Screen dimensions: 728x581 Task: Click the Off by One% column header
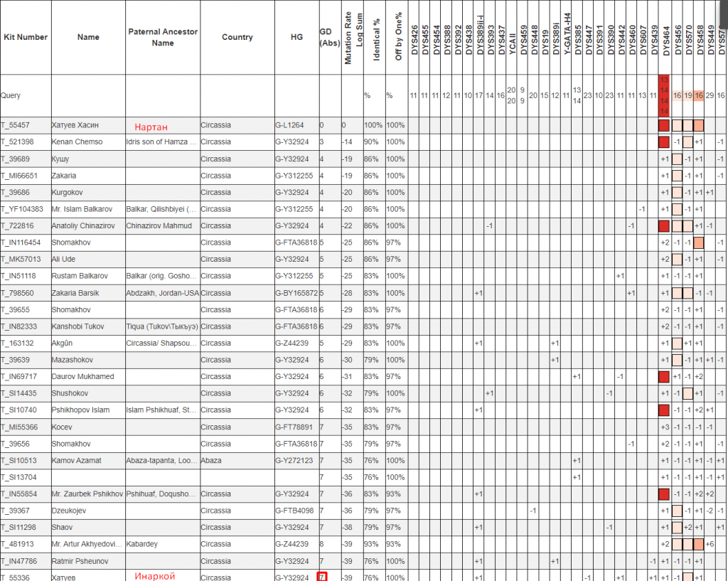pyautogui.click(x=398, y=37)
